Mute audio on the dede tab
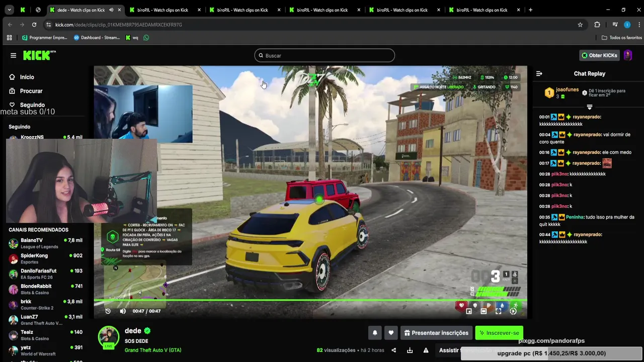 pos(111,10)
